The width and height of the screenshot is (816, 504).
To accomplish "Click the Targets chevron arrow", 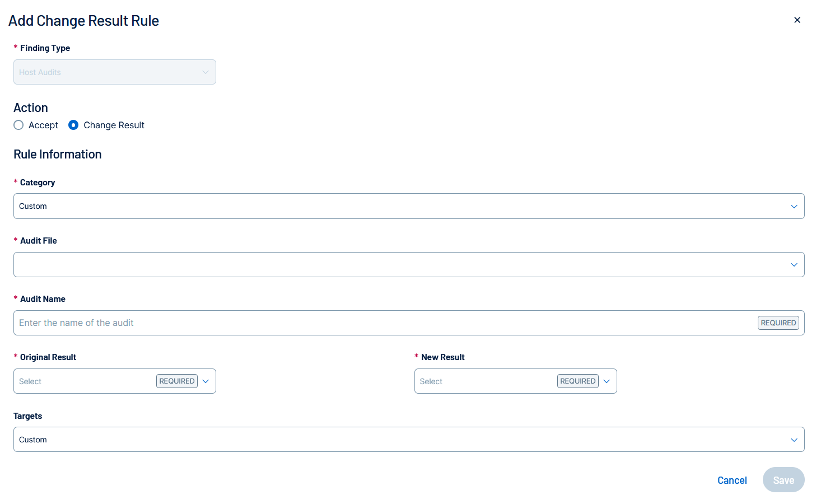I will [794, 440].
